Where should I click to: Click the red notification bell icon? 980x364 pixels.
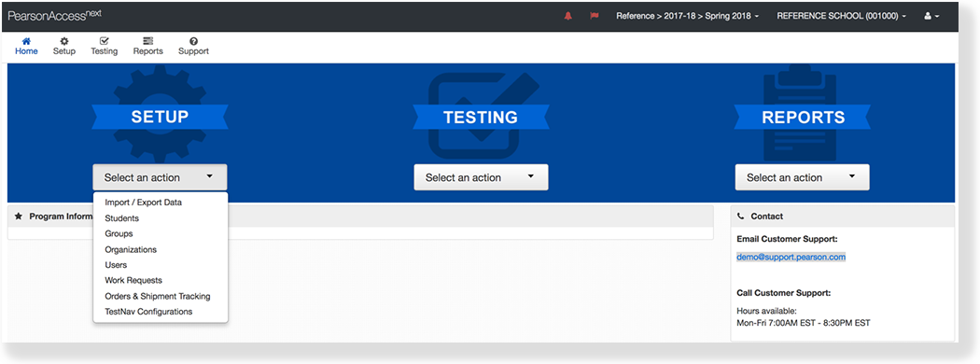pyautogui.click(x=567, y=16)
